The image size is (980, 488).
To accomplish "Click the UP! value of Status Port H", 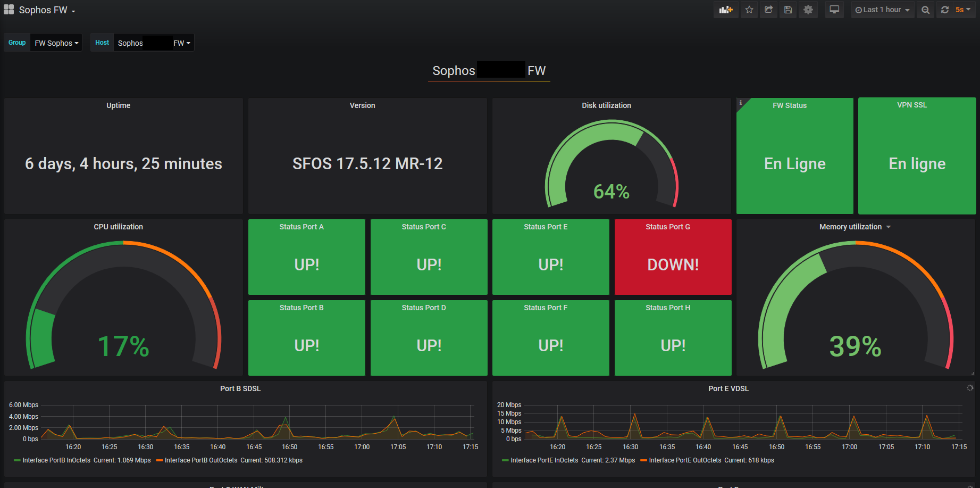I will pos(673,345).
